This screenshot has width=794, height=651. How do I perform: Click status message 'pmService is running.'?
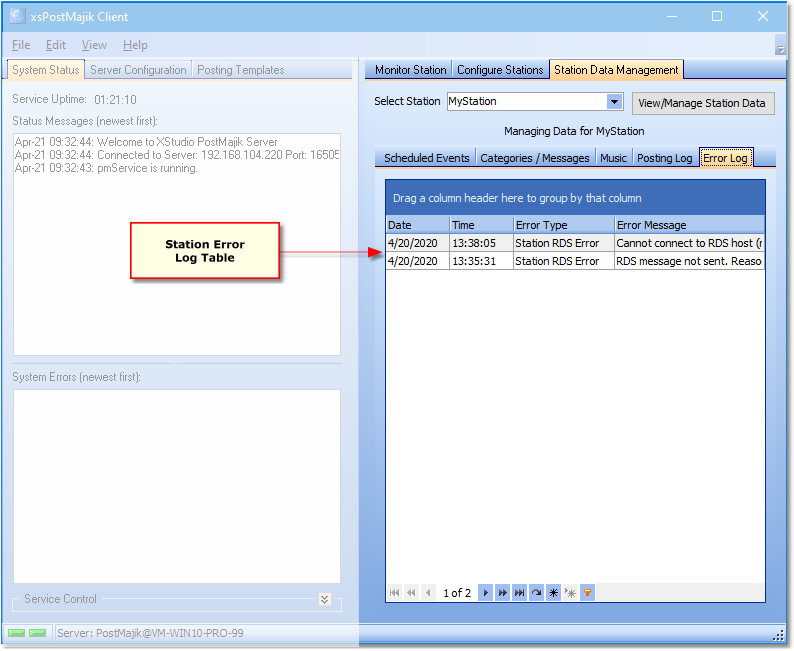click(106, 168)
